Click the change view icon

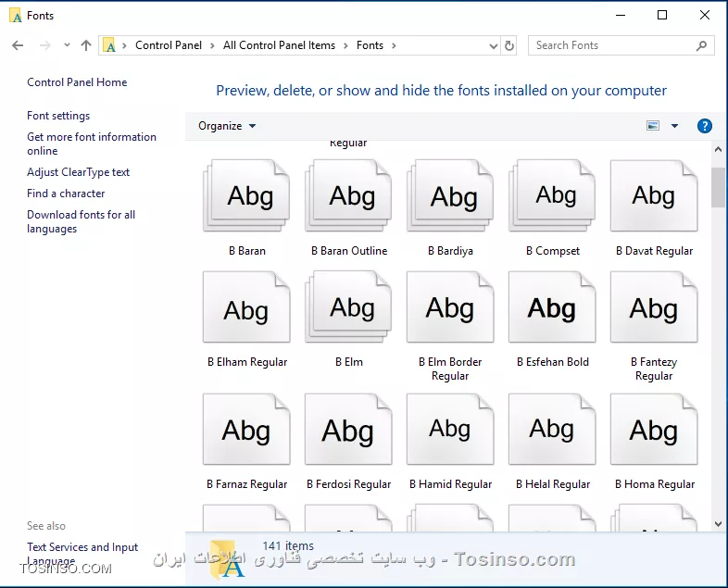click(x=653, y=126)
